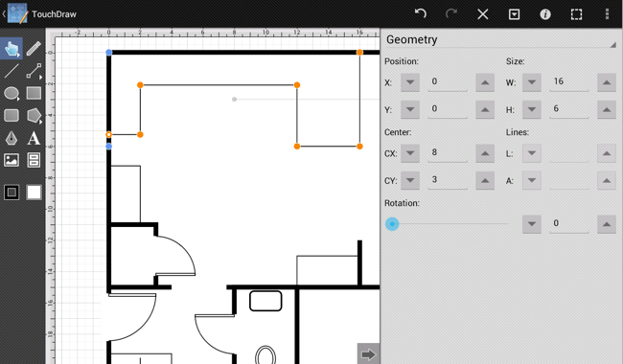
Task: Edit the height field showing 6
Action: point(569,109)
